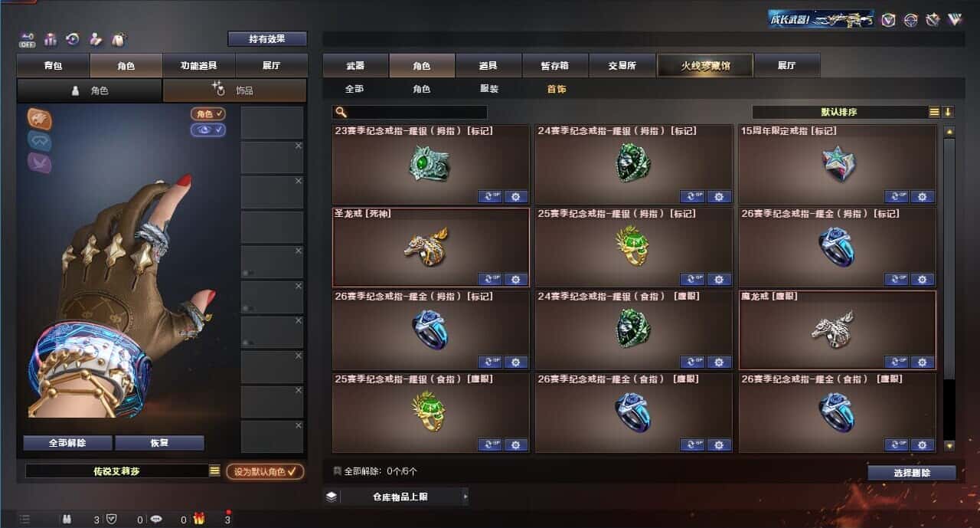980x528 pixels.
Task: Click the 选择删除 button
Action: point(912,473)
